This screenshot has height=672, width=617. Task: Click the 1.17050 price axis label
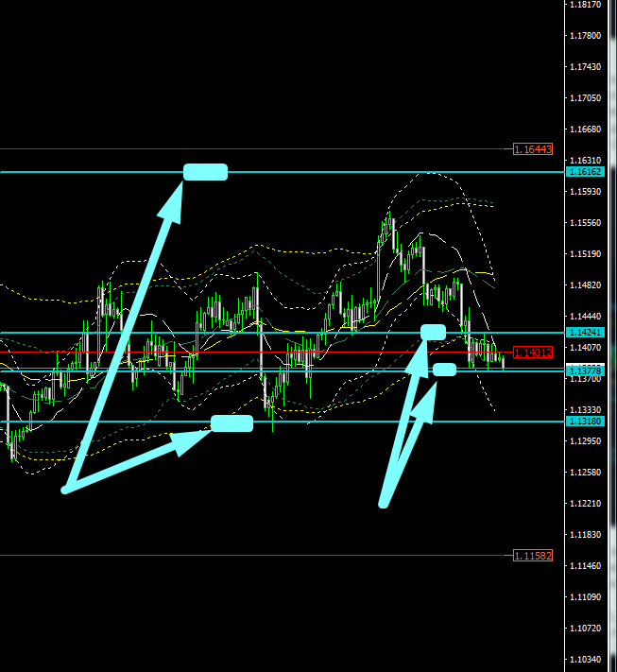coord(587,98)
